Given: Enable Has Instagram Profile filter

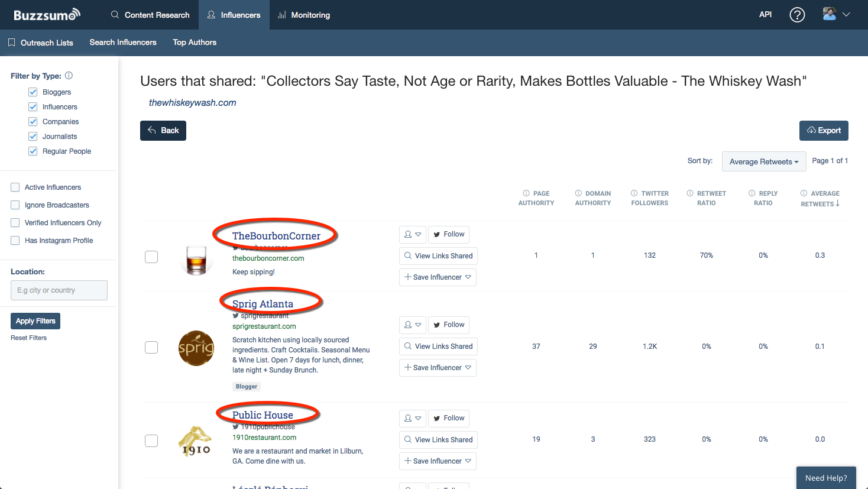Looking at the screenshot, I should coord(15,241).
